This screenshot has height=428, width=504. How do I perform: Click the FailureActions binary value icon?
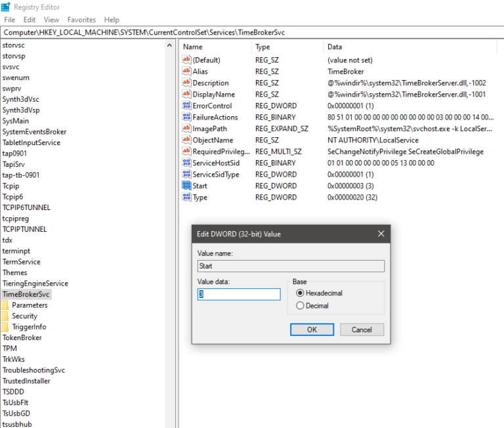(186, 117)
